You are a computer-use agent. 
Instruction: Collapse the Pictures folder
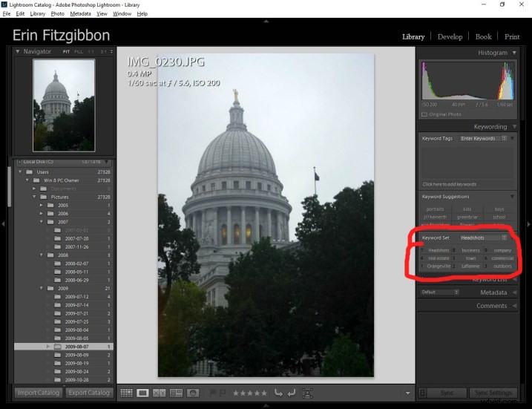(34, 197)
